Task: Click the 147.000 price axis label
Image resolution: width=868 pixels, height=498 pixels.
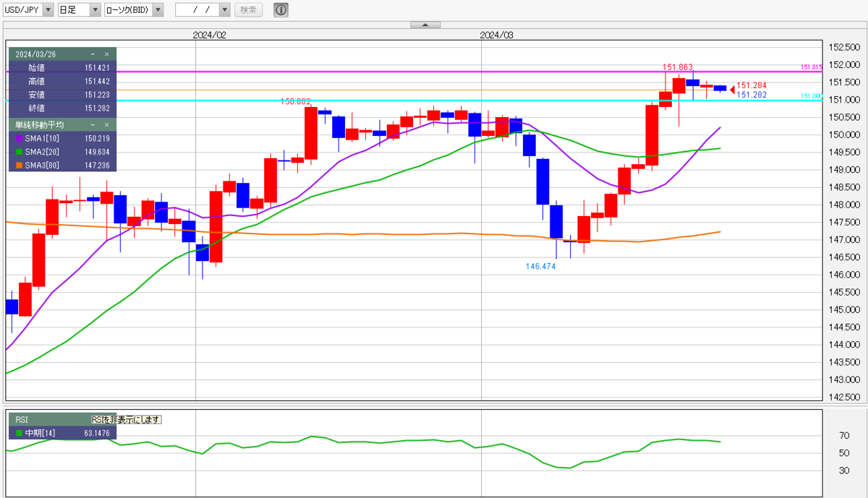Action: (x=843, y=239)
